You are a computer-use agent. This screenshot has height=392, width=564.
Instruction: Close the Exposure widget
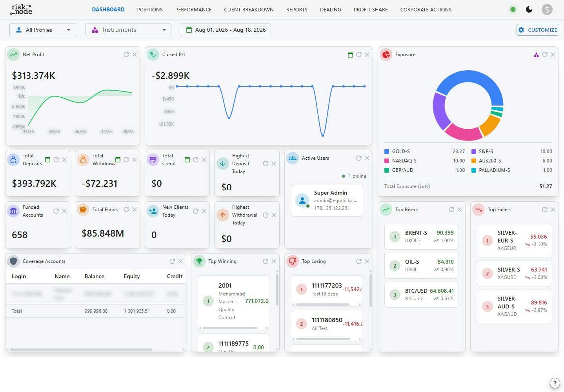click(x=553, y=55)
